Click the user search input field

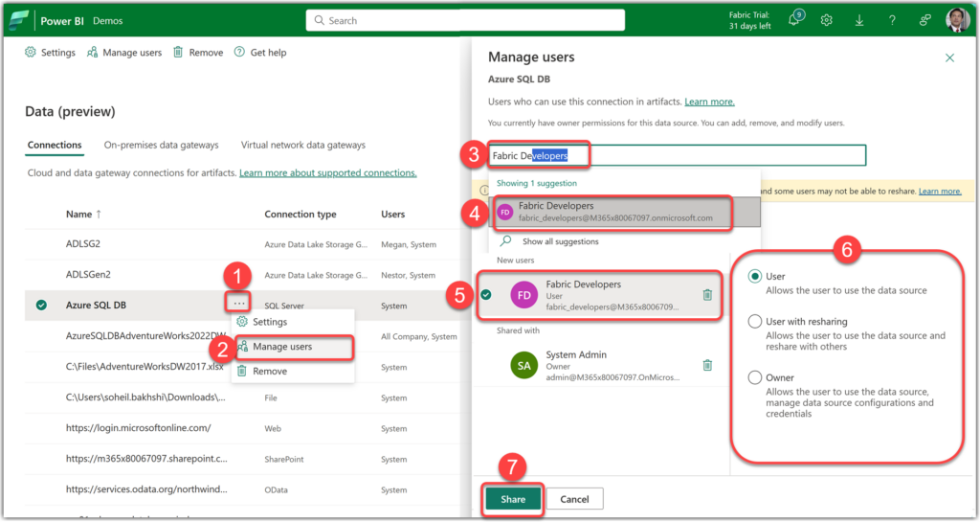[x=677, y=155]
